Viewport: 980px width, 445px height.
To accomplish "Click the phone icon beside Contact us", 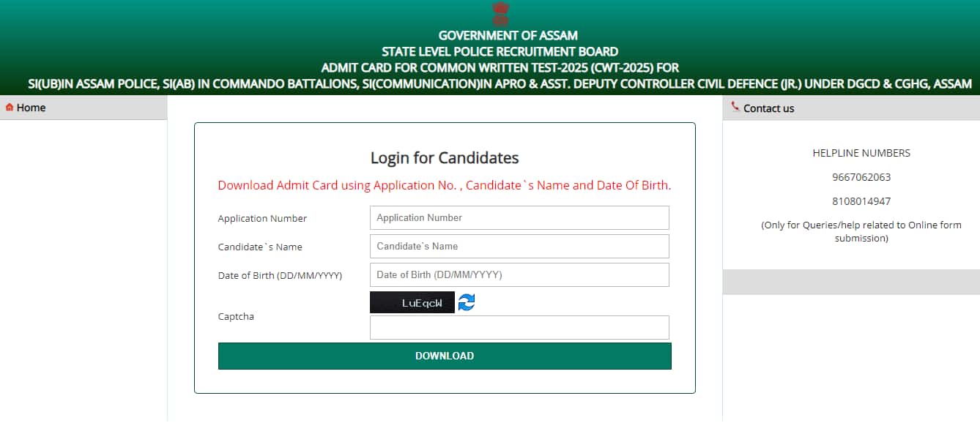I will point(735,107).
